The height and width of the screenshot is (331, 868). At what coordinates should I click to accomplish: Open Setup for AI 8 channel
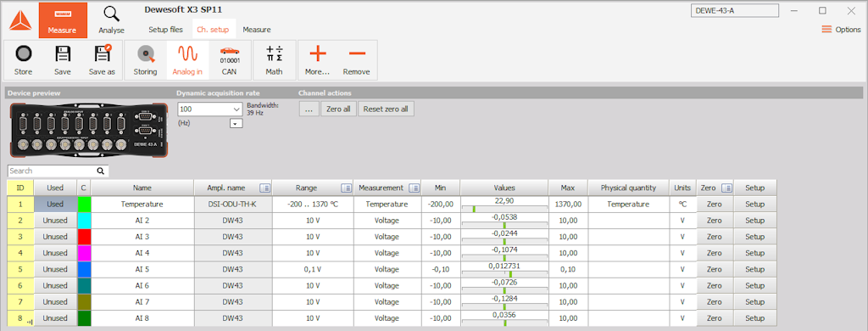point(755,318)
